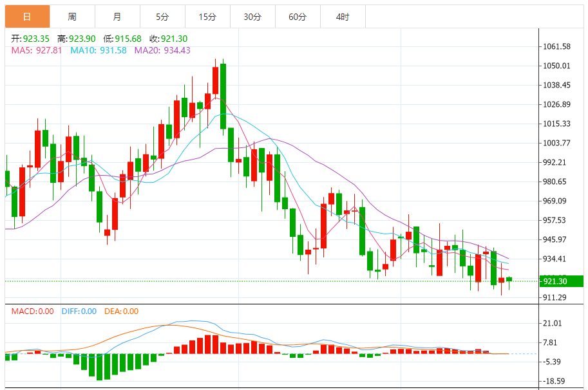The image size is (588, 390).
Task: Click the MA5: 927.81 indicator label
Action: (x=36, y=50)
